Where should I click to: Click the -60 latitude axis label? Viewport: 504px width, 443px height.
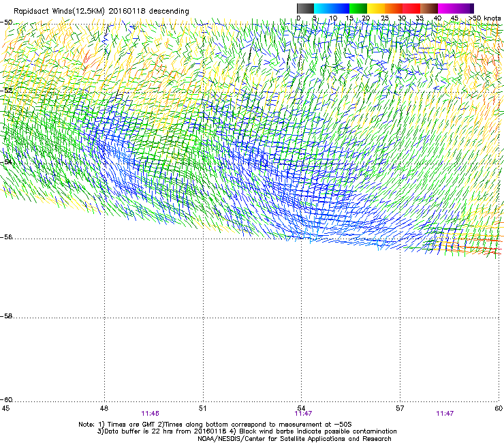[x=6, y=399]
